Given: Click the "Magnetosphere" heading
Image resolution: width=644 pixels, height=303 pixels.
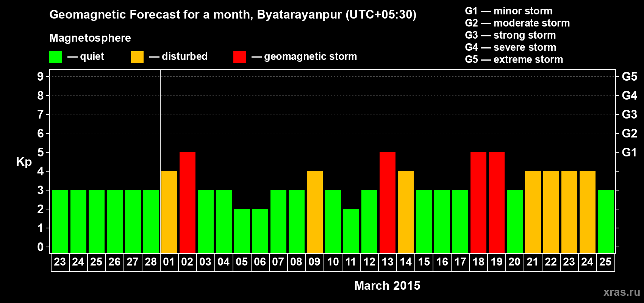Looking at the screenshot, I should pyautogui.click(x=90, y=38).
